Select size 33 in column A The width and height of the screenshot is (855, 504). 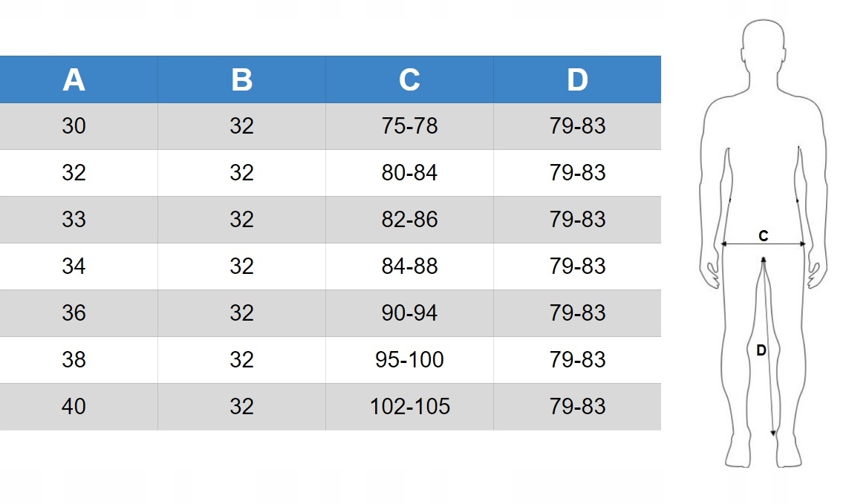[x=74, y=220]
